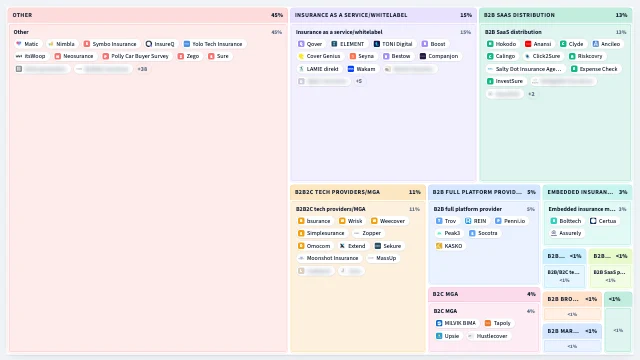Click the Extend logo icon
This screenshot has height=360, width=640.
coord(342,246)
